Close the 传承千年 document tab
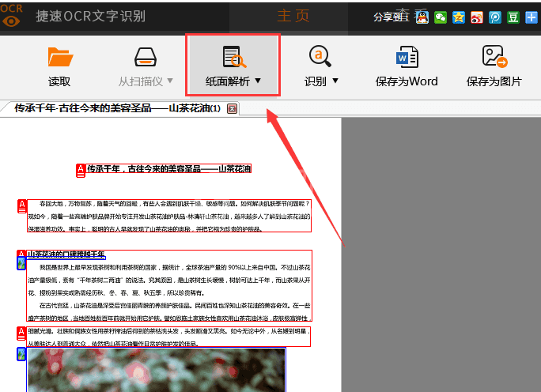This screenshot has width=541, height=392. 233,109
